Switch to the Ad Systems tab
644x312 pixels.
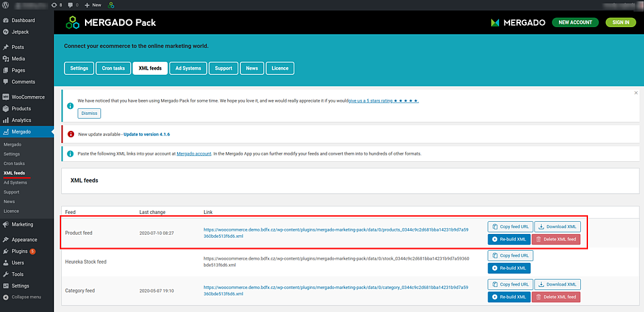[x=188, y=68]
